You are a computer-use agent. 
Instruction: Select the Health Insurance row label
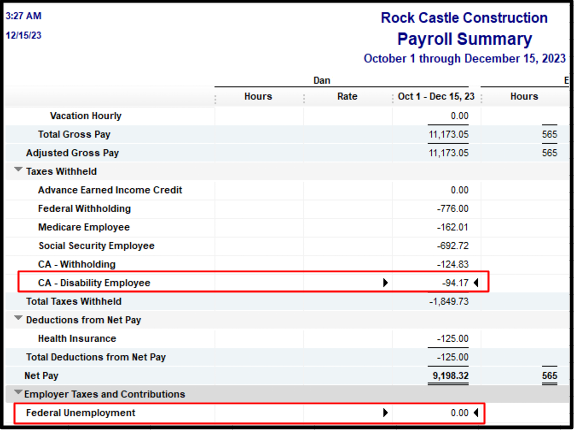[x=77, y=339]
